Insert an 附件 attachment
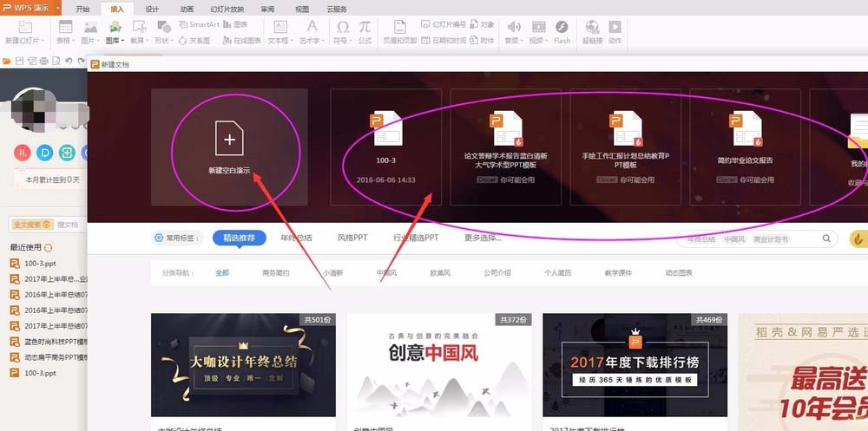Viewport: 868px width, 431px height. pyautogui.click(x=483, y=41)
